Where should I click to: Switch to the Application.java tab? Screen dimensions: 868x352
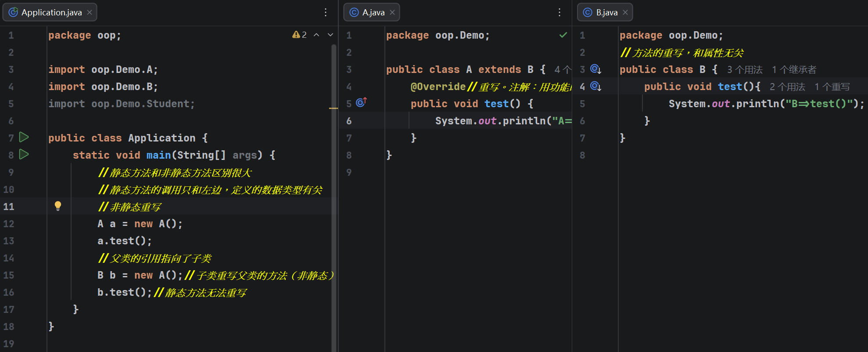pos(50,12)
